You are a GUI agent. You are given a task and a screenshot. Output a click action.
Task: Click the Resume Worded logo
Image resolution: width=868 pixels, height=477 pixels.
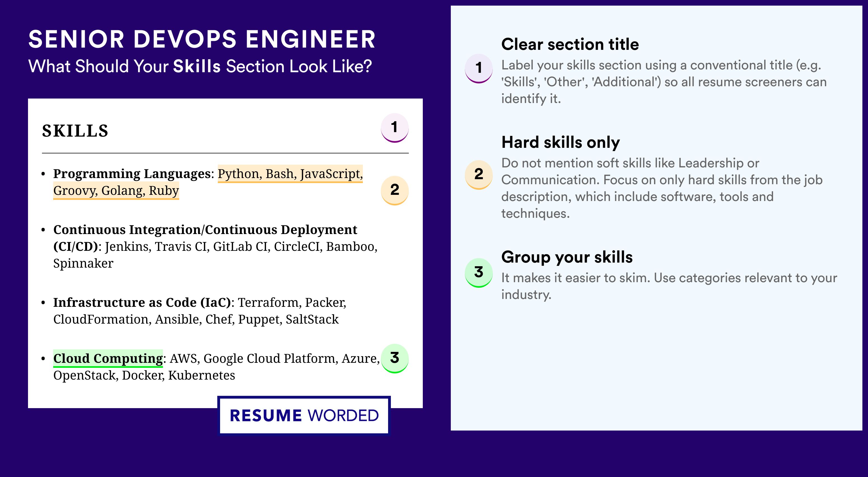(x=304, y=415)
